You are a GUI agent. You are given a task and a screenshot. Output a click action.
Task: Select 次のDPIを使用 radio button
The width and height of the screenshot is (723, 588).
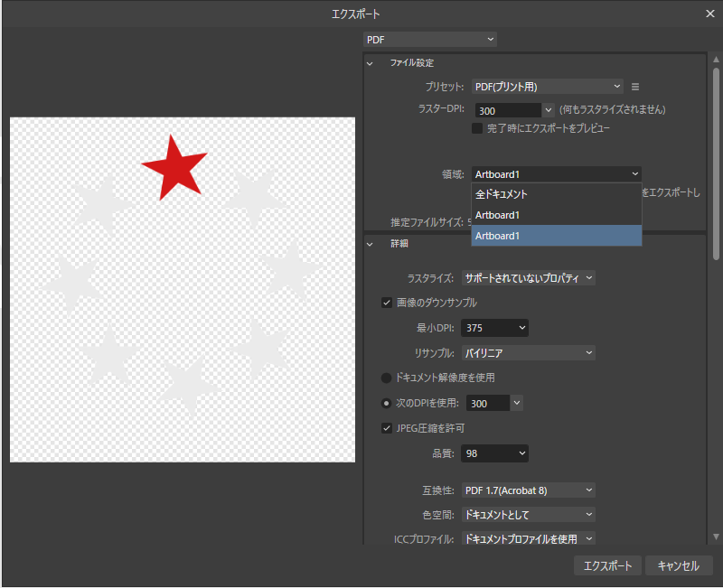[x=387, y=403]
